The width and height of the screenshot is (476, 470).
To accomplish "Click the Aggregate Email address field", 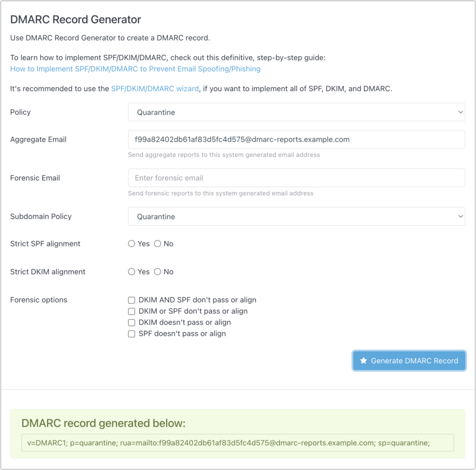I will tap(296, 139).
